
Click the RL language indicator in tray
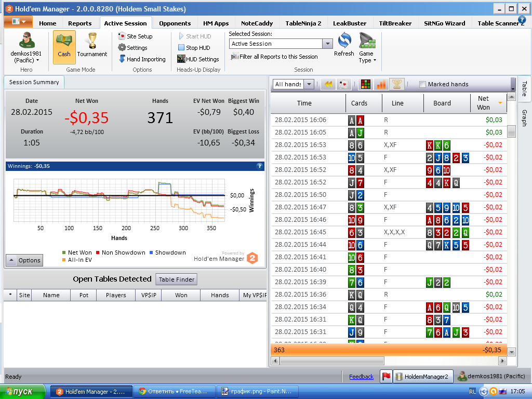[x=472, y=392]
